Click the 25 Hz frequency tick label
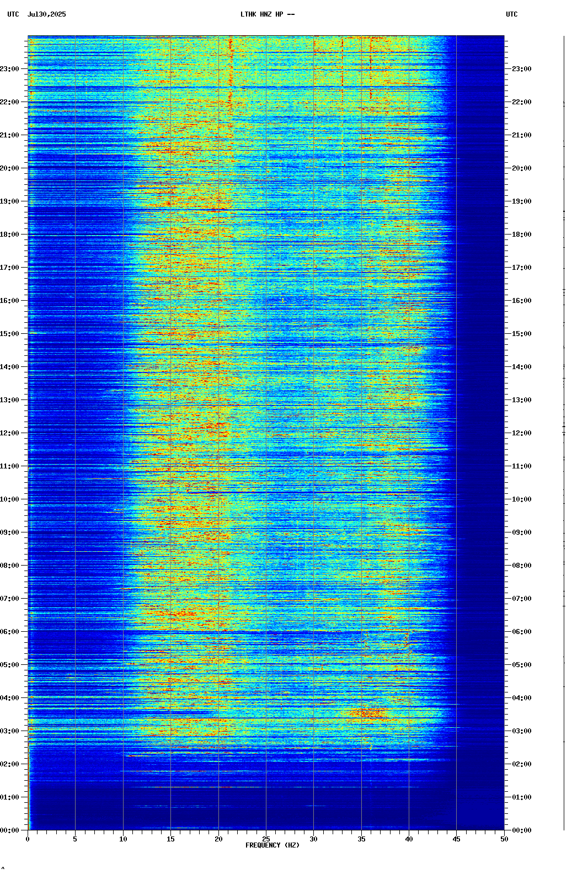This screenshot has height=874, width=588. click(x=266, y=839)
